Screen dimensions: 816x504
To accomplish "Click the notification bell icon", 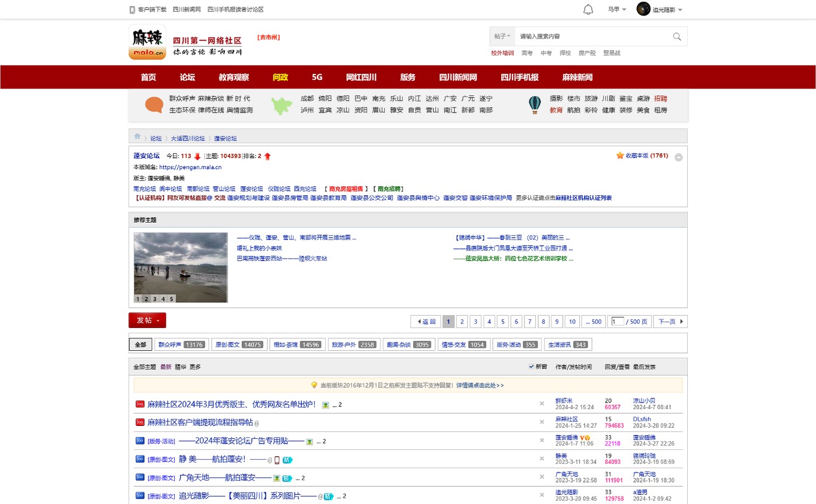I will pos(588,9).
